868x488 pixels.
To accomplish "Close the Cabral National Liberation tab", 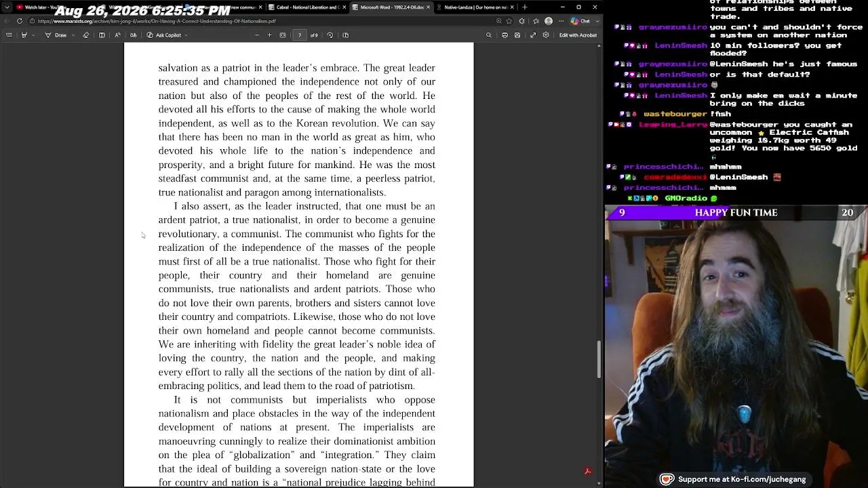I will (346, 7).
